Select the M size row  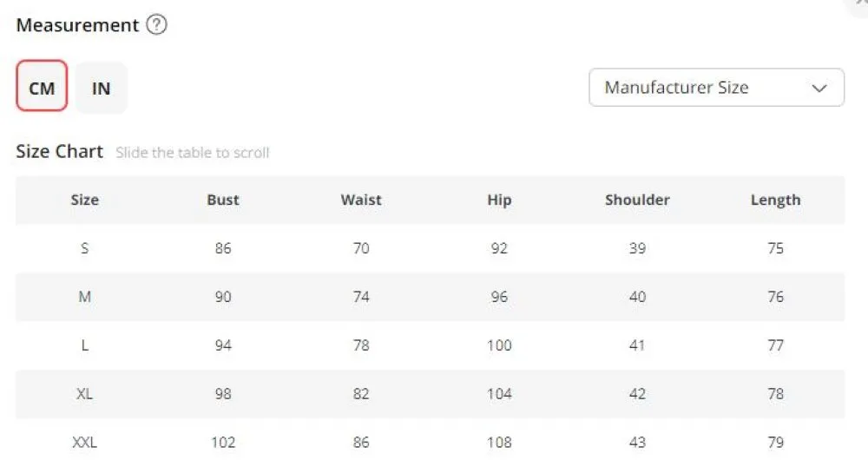[431, 297]
